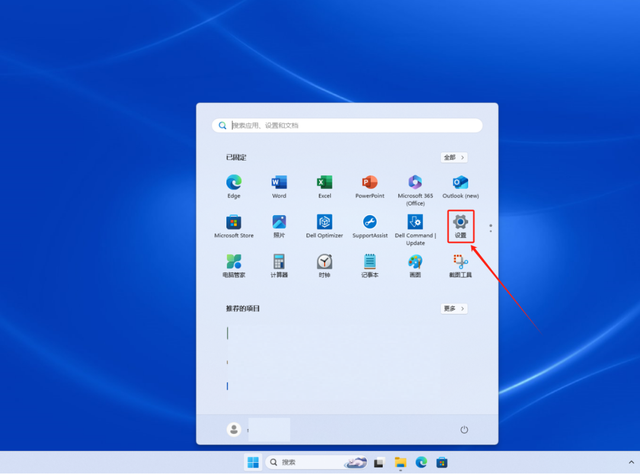The height and width of the screenshot is (474, 640).
Task: Open the 照片 Photos app
Action: pos(279,226)
